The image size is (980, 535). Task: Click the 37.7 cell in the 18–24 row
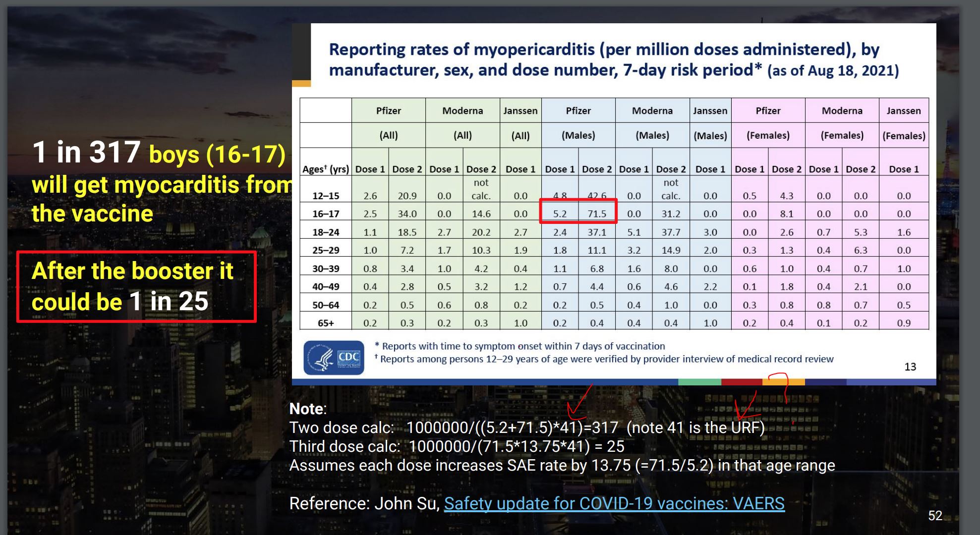tap(671, 232)
